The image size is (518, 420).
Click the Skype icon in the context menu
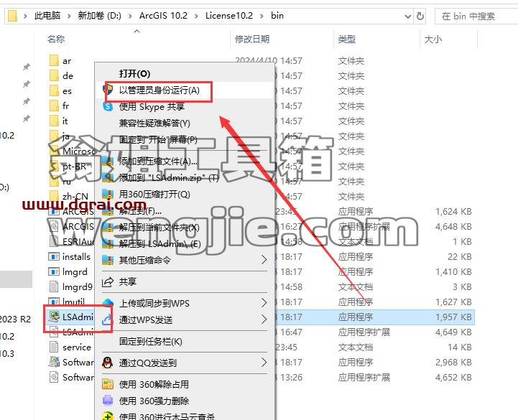tap(108, 107)
